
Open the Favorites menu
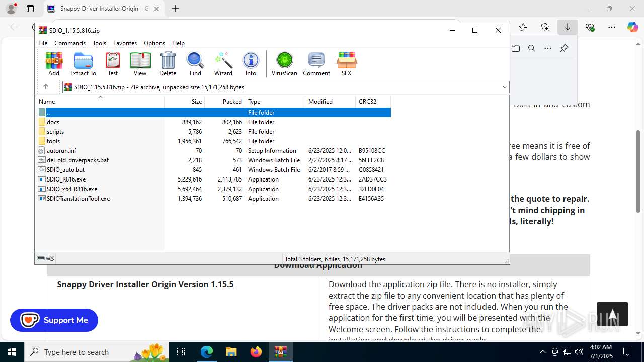tap(125, 43)
